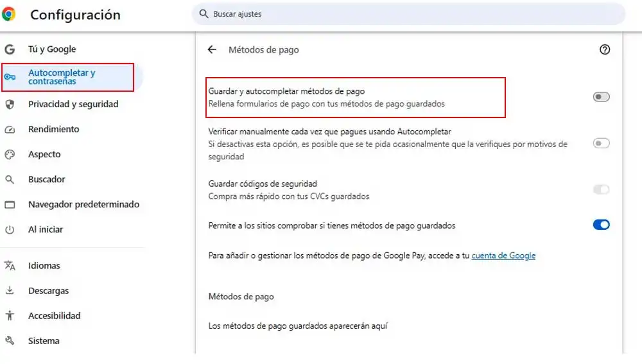
Task: Click description Compra más rápido con tus CVCs guardados
Action: [x=289, y=196]
